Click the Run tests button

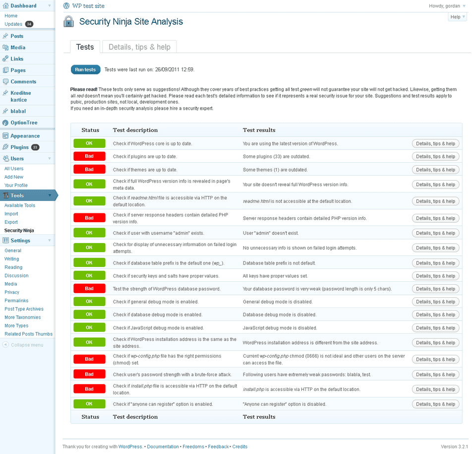(x=85, y=69)
